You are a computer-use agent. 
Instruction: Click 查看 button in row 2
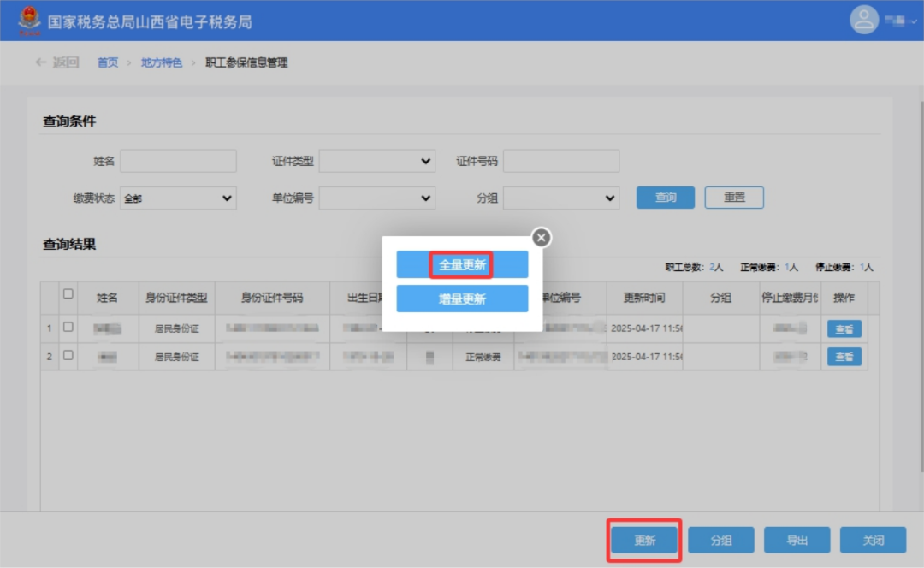tap(844, 357)
